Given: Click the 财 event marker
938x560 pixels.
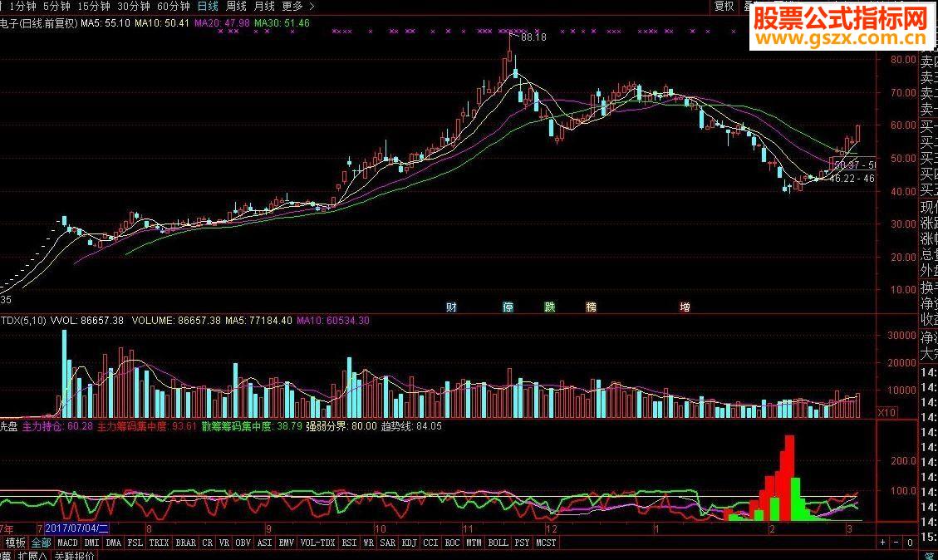Looking at the screenshot, I should click(452, 307).
